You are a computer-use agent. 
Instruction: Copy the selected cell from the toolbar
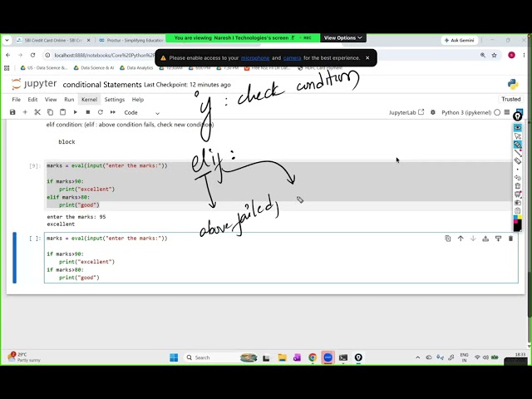(50, 112)
